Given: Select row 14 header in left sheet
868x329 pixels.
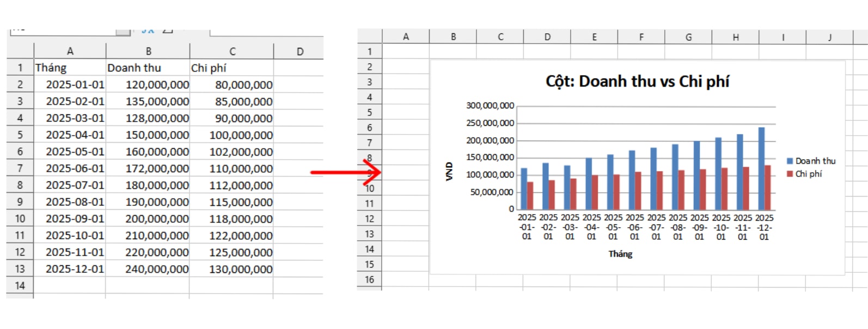Looking at the screenshot, I should point(20,285).
